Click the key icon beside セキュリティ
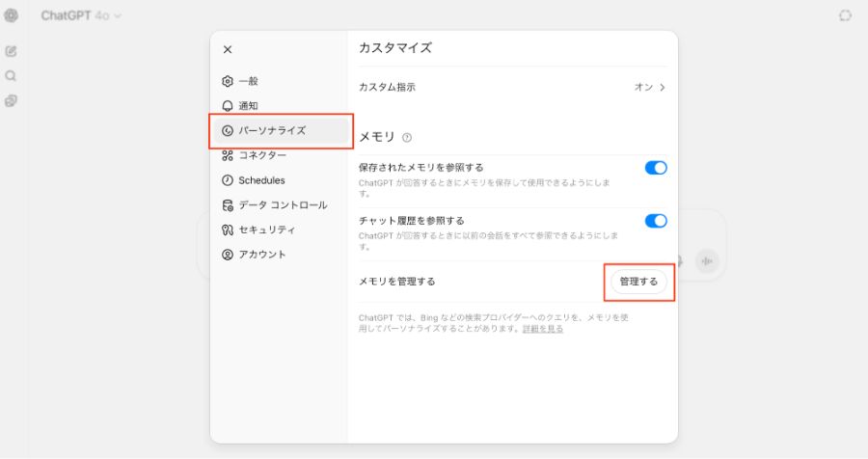The width and height of the screenshot is (868, 459). pyautogui.click(x=228, y=229)
